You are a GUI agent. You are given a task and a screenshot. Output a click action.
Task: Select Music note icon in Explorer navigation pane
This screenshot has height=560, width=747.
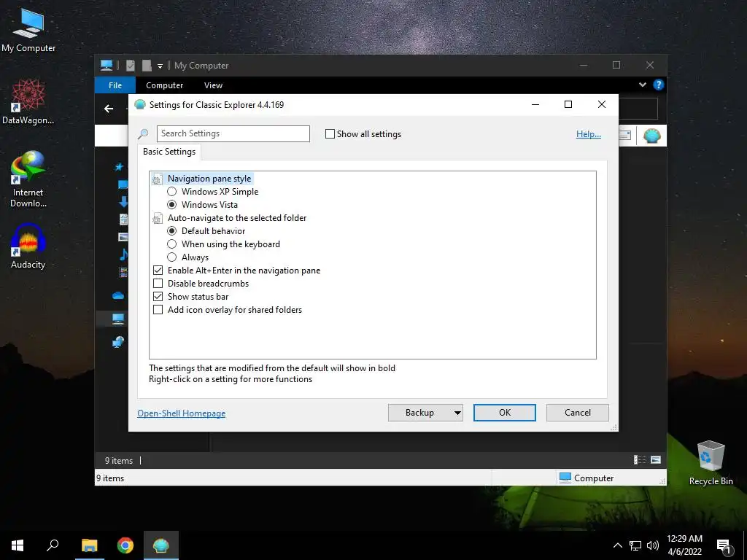tap(123, 254)
